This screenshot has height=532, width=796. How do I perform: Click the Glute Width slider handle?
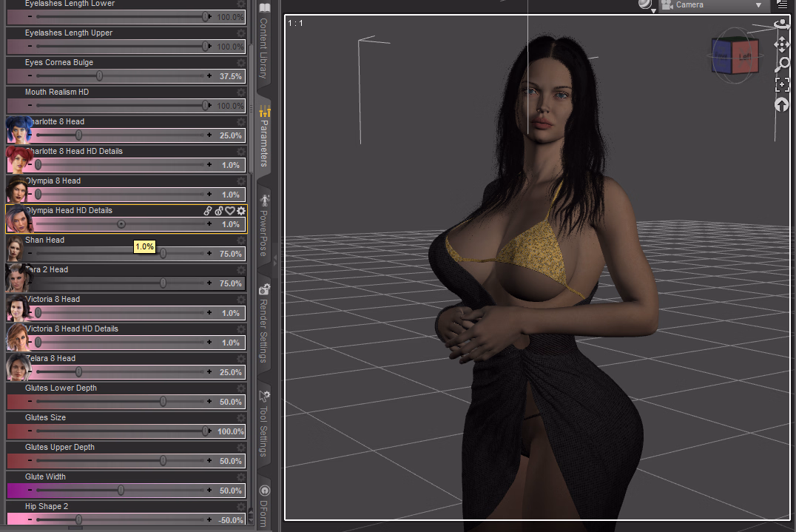121,491
